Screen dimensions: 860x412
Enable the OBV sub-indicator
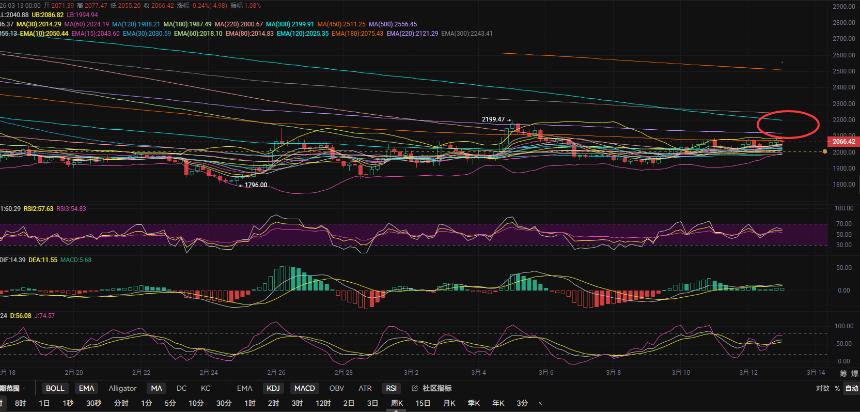337,388
